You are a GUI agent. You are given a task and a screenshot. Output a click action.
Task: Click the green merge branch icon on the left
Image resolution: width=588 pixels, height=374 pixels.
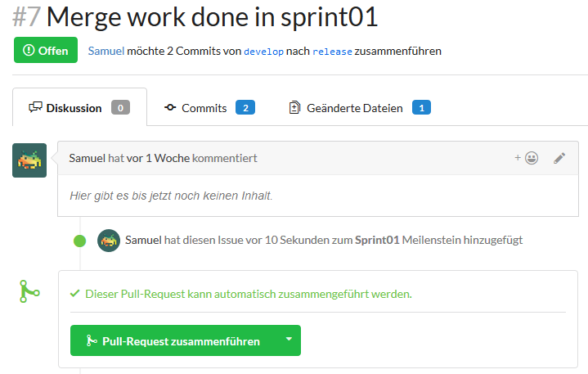(x=29, y=291)
